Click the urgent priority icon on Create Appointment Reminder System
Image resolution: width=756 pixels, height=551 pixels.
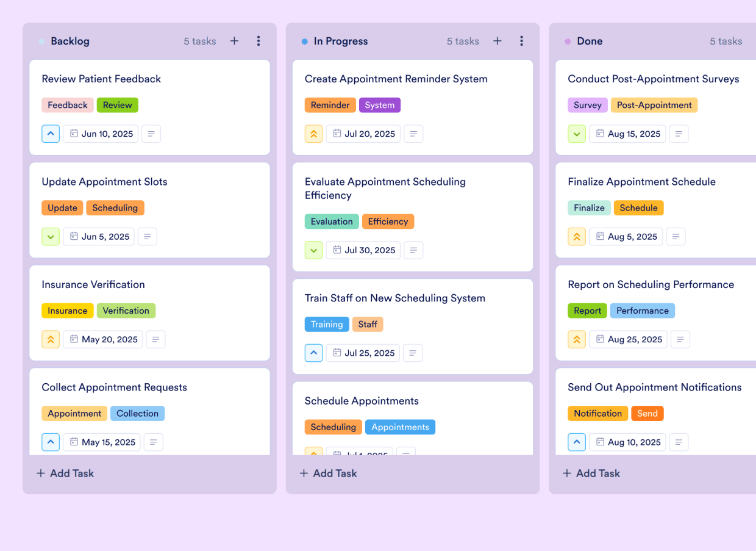[313, 134]
